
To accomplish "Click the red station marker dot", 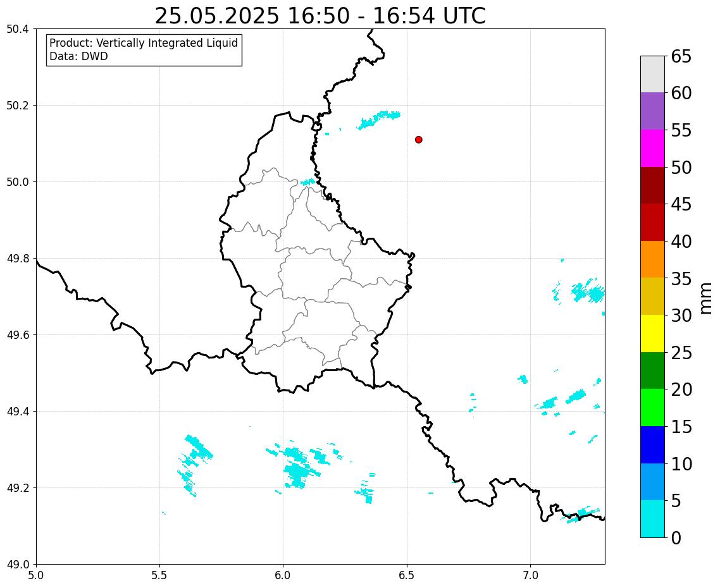I will 418,140.
